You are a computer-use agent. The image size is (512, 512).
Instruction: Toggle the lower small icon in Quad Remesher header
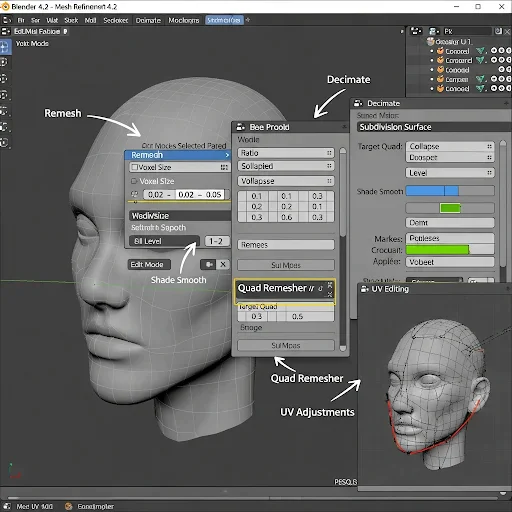click(330, 294)
